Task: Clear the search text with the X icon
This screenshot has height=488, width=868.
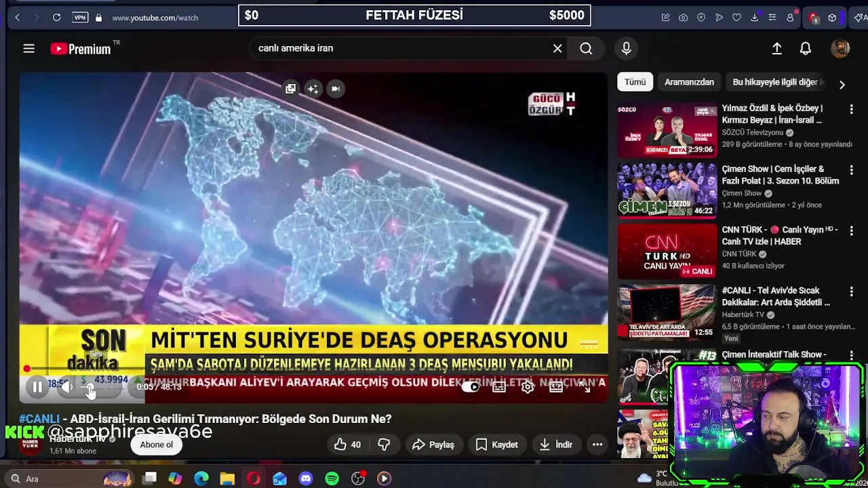Action: [x=557, y=48]
